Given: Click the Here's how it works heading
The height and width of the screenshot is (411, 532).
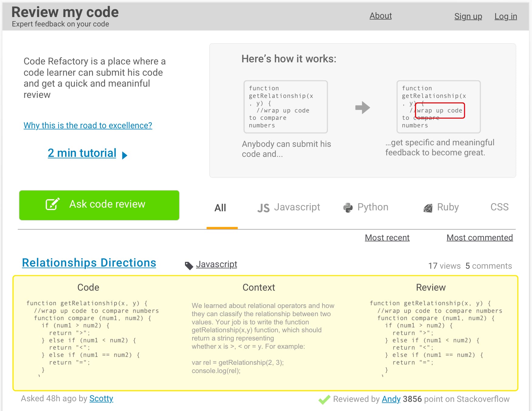Looking at the screenshot, I should click(289, 59).
